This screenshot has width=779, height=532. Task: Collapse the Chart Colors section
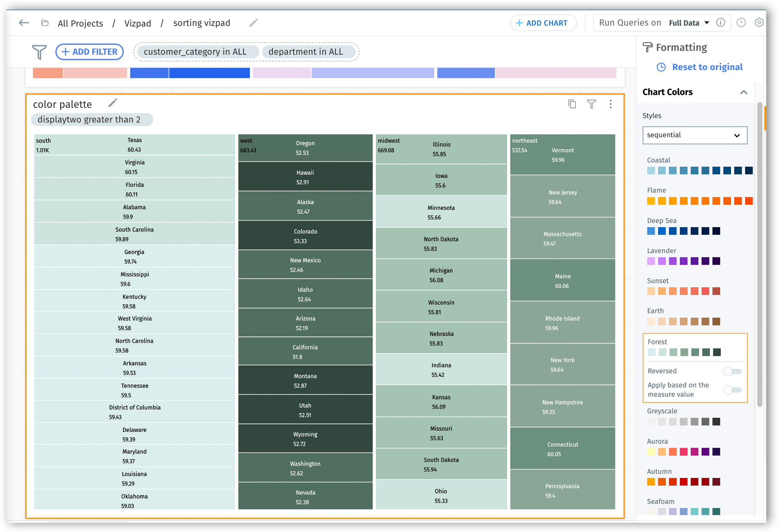743,92
